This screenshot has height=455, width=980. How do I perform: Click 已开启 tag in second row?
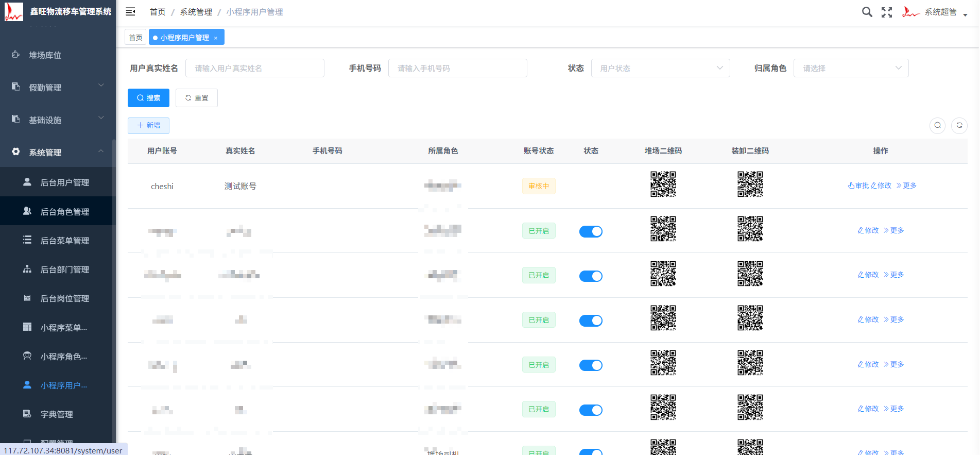pyautogui.click(x=539, y=231)
